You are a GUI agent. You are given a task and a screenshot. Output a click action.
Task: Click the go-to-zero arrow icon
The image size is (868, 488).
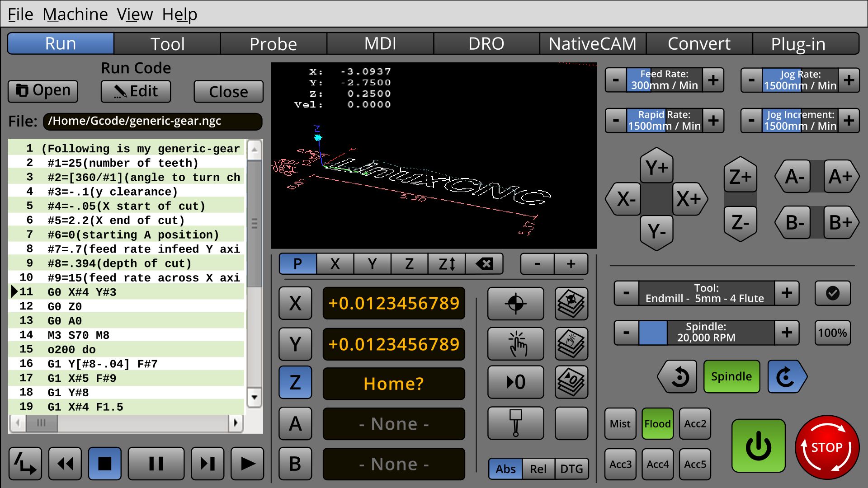(515, 382)
